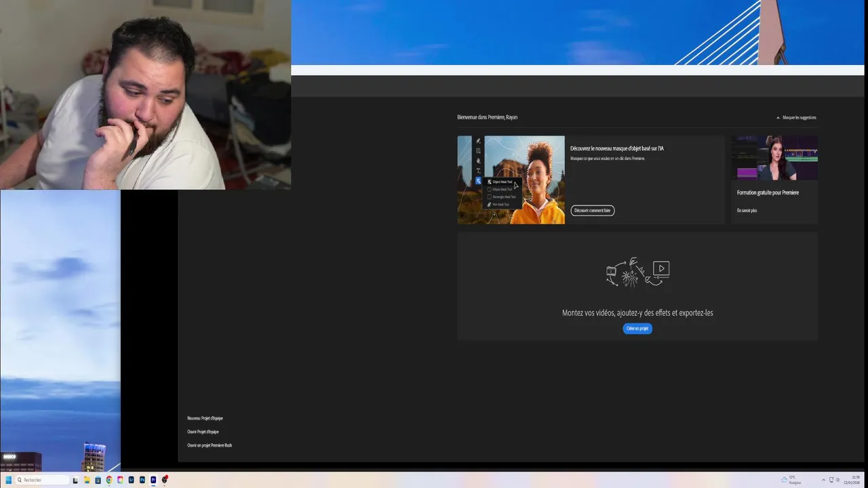The width and height of the screenshot is (868, 488).
Task: Click the 'Découvrir comment faire' button
Action: [593, 210]
